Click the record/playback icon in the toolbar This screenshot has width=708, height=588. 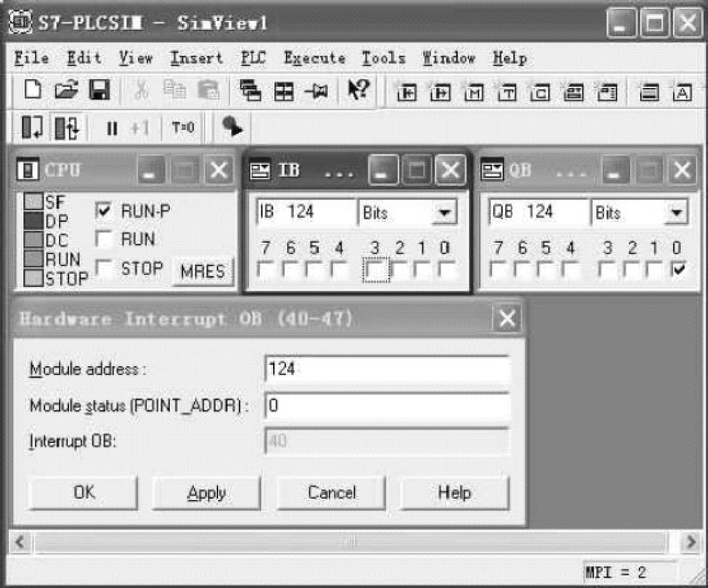tap(233, 127)
